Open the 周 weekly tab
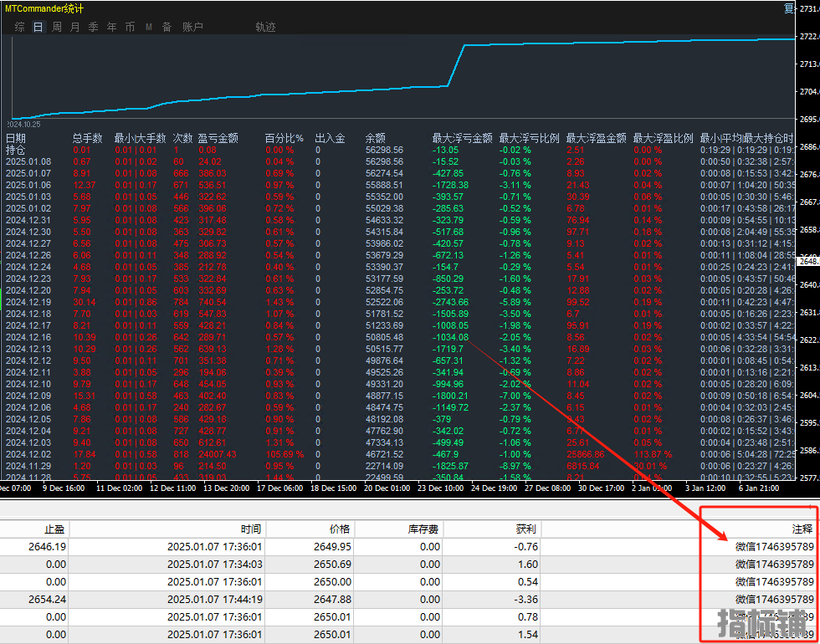 [x=57, y=27]
